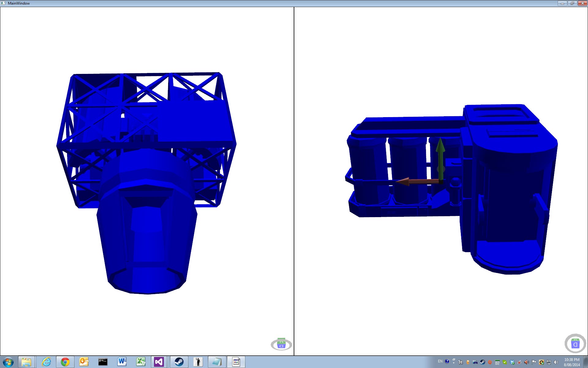Click the EN language indicator
Screen dimensions: 588x368
point(440,361)
